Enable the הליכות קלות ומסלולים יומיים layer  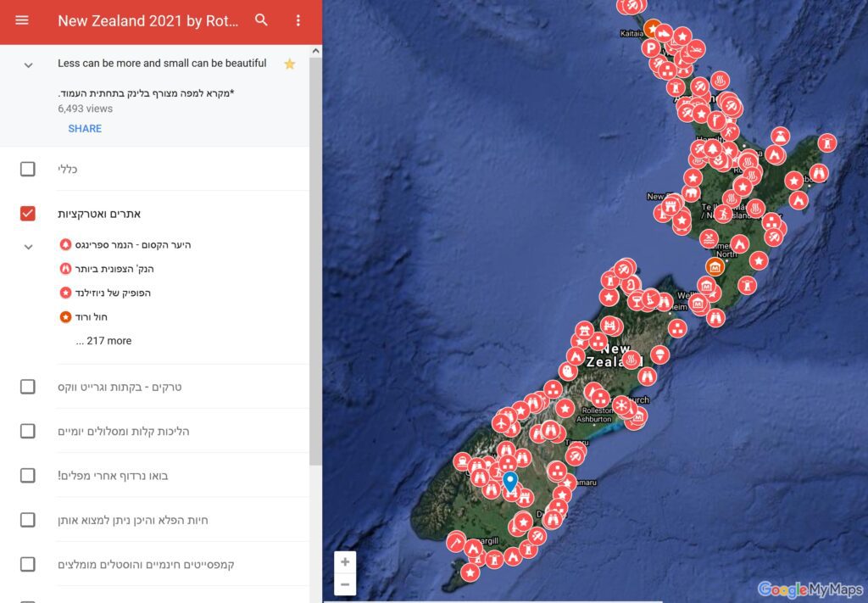28,432
